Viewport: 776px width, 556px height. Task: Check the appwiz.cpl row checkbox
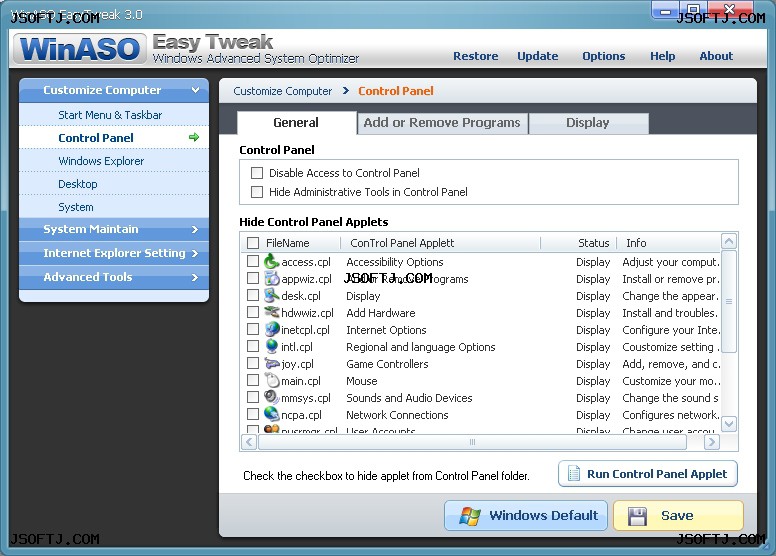pyautogui.click(x=253, y=278)
